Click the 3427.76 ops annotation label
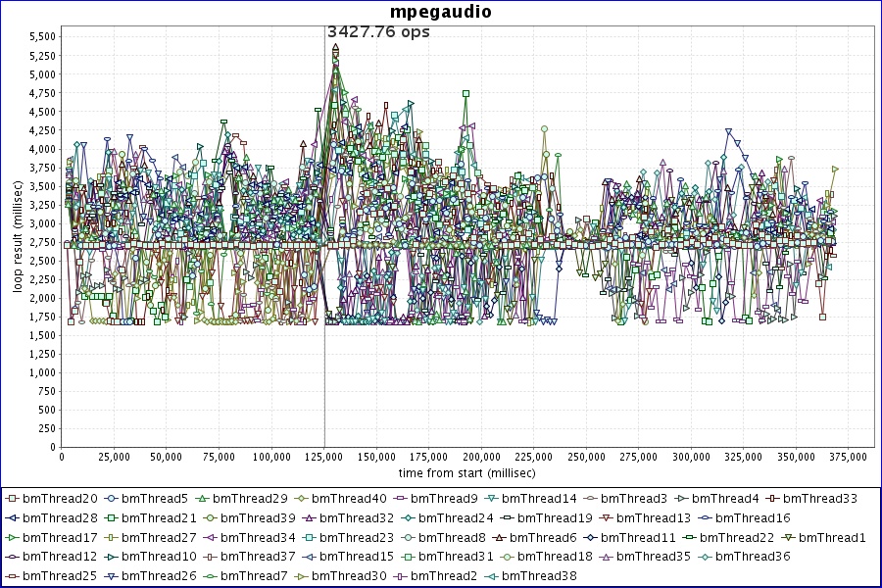 [x=378, y=31]
